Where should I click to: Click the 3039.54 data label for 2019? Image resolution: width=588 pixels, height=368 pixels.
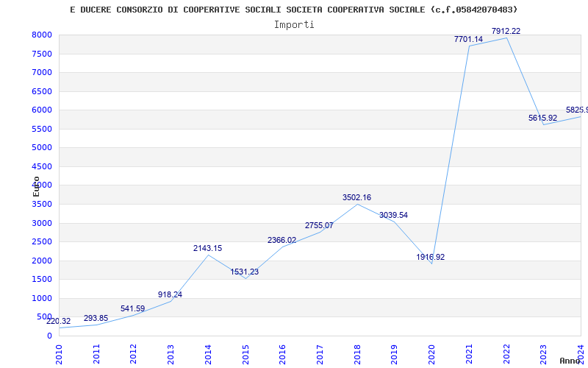click(393, 215)
